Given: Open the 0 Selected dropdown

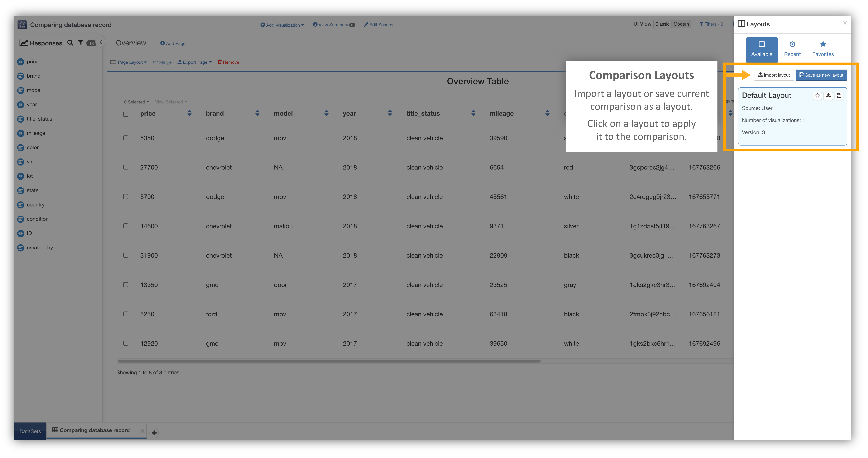Looking at the screenshot, I should pos(137,102).
